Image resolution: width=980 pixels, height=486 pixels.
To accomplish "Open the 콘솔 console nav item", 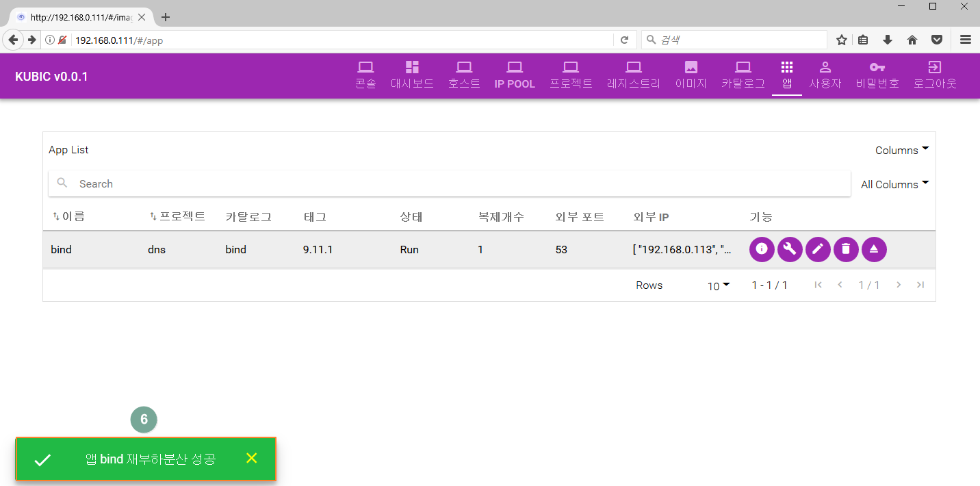I will (x=365, y=75).
